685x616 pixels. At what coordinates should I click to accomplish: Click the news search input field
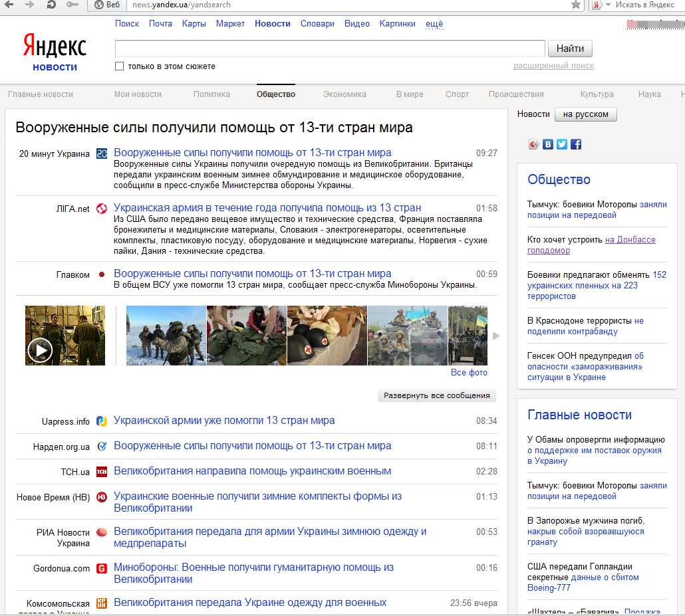pyautogui.click(x=330, y=49)
